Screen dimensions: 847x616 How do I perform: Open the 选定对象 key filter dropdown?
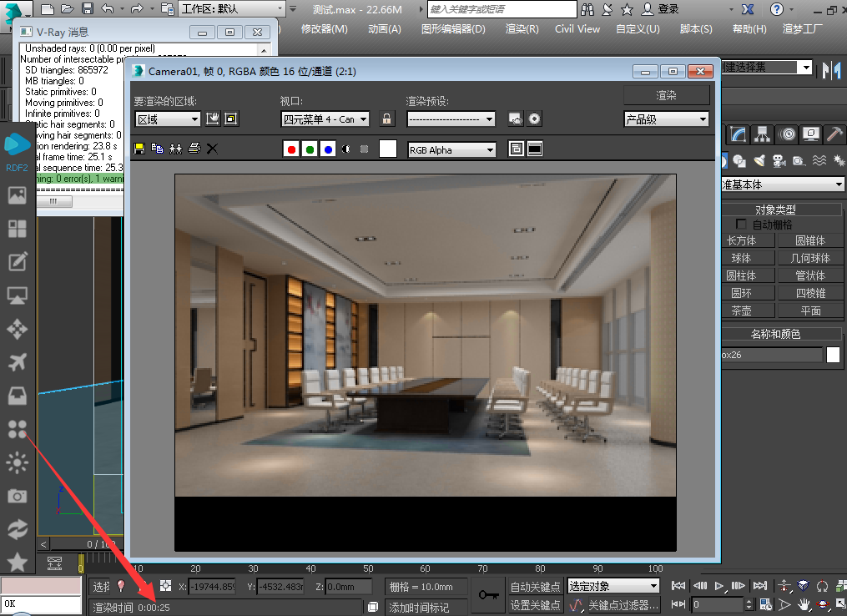[x=613, y=586]
